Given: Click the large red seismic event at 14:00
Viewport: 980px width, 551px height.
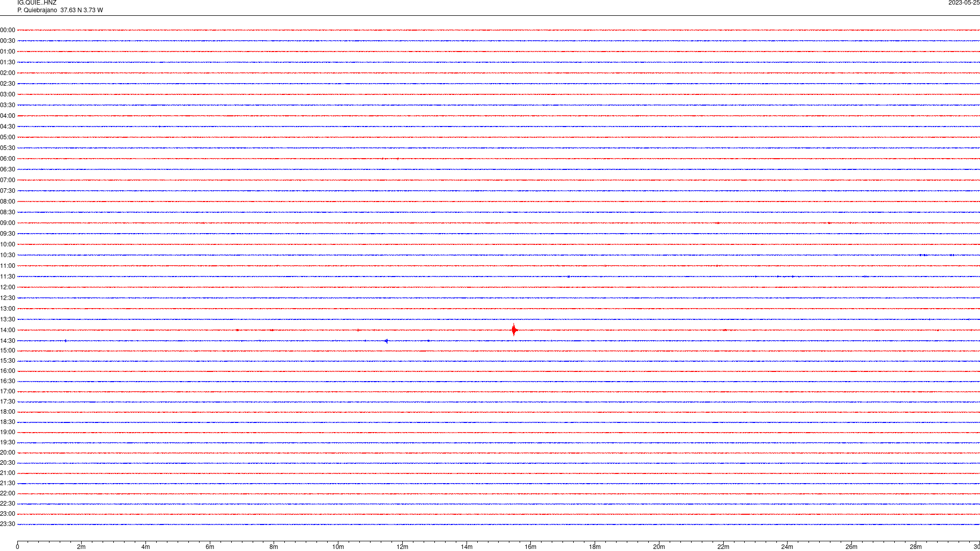Looking at the screenshot, I should point(514,330).
